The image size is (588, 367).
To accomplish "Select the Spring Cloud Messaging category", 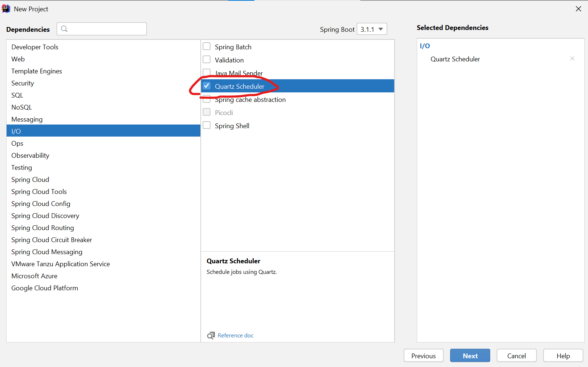I will click(103, 252).
